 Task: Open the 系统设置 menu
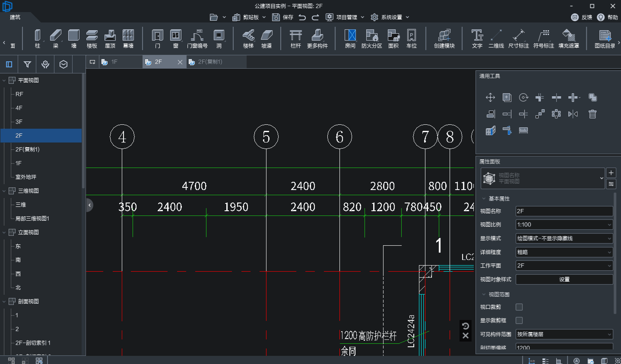(x=390, y=17)
